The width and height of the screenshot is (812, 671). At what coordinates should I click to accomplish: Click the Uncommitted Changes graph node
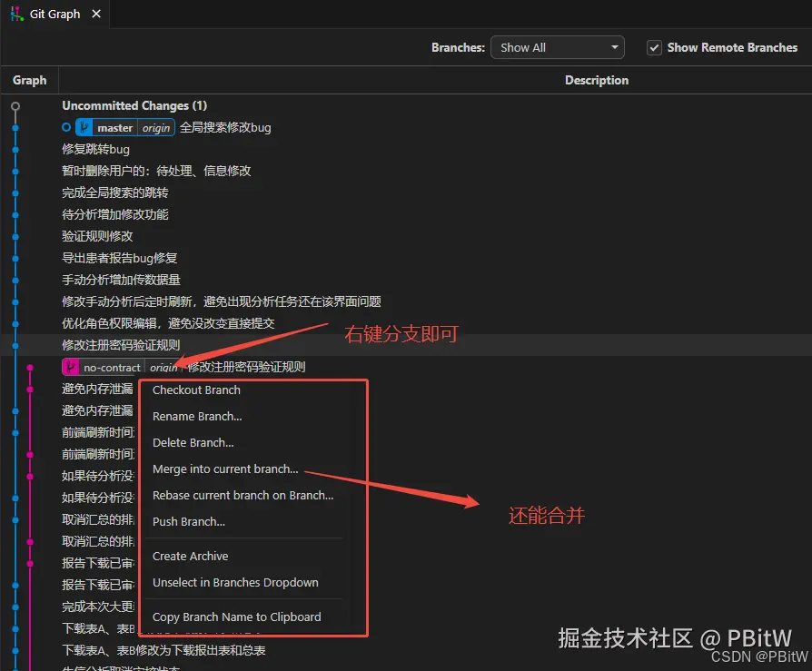[x=15, y=106]
